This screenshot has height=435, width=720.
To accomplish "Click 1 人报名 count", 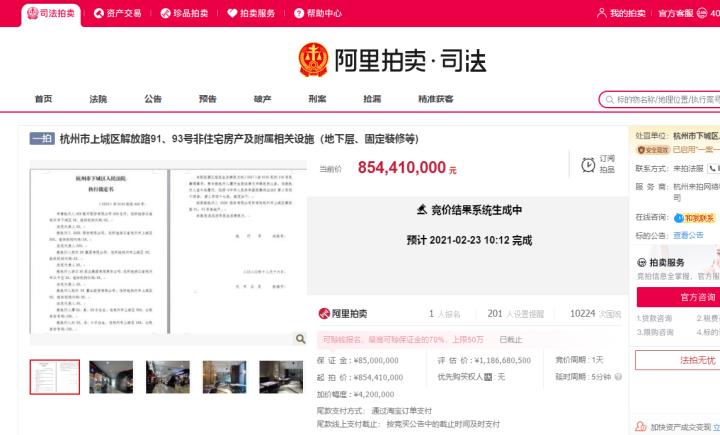I will (444, 314).
